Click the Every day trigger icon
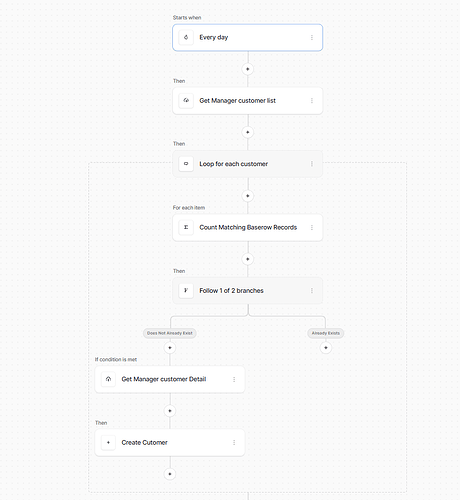460x500 pixels. point(186,37)
